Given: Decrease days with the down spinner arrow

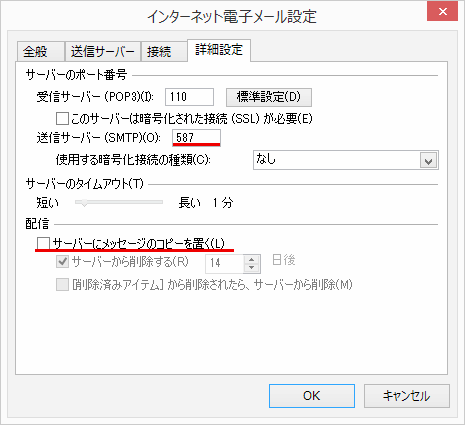Looking at the screenshot, I should coord(252,268).
